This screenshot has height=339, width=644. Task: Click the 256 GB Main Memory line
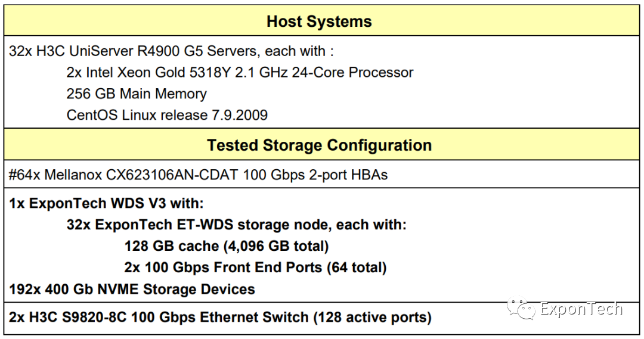[x=137, y=94]
